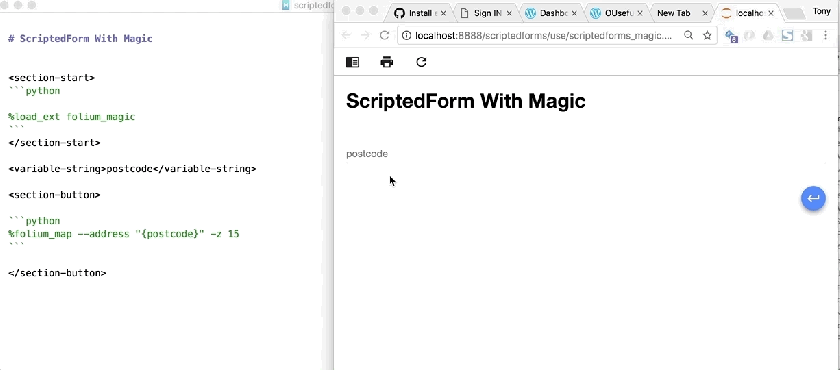This screenshot has width=840, height=370.
Task: Click the '<section-start>' opening tag in editor
Action: pyautogui.click(x=51, y=78)
